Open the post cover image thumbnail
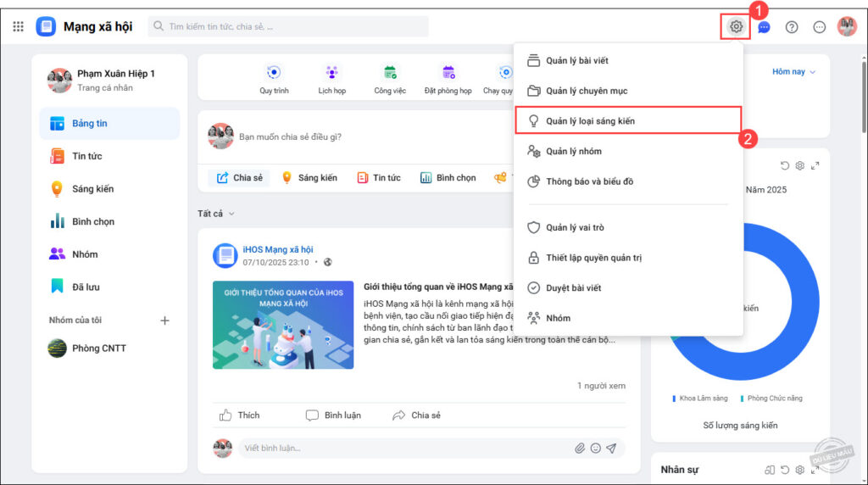This screenshot has width=868, height=485. pos(283,325)
